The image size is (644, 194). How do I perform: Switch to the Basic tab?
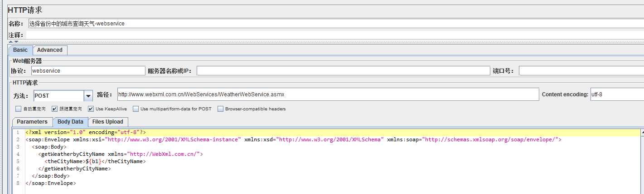pos(20,50)
